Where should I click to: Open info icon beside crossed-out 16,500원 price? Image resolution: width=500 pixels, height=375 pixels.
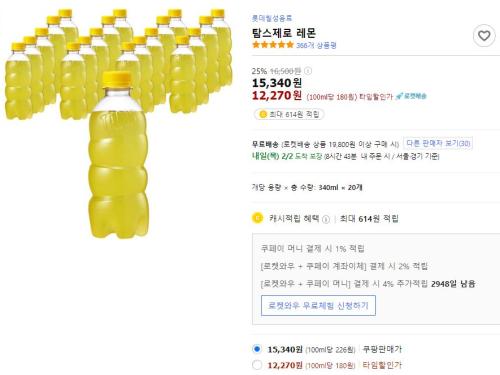pos(308,71)
